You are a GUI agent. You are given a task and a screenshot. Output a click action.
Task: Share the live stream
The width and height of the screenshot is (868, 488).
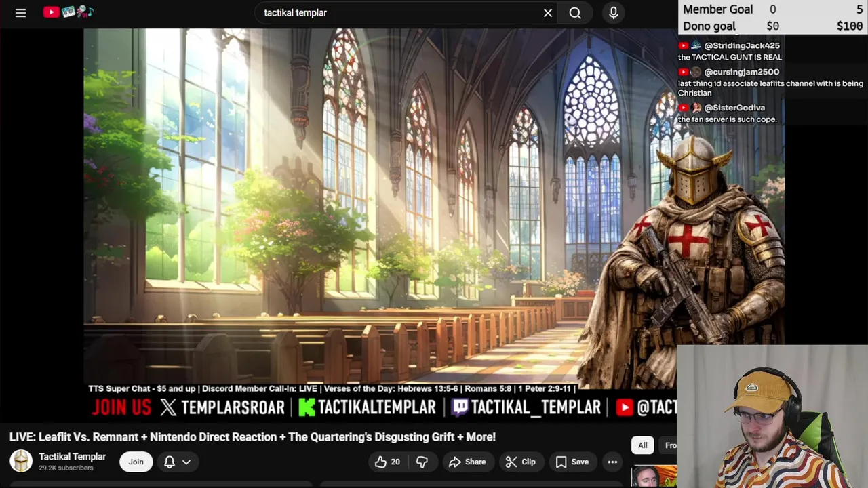pyautogui.click(x=467, y=462)
